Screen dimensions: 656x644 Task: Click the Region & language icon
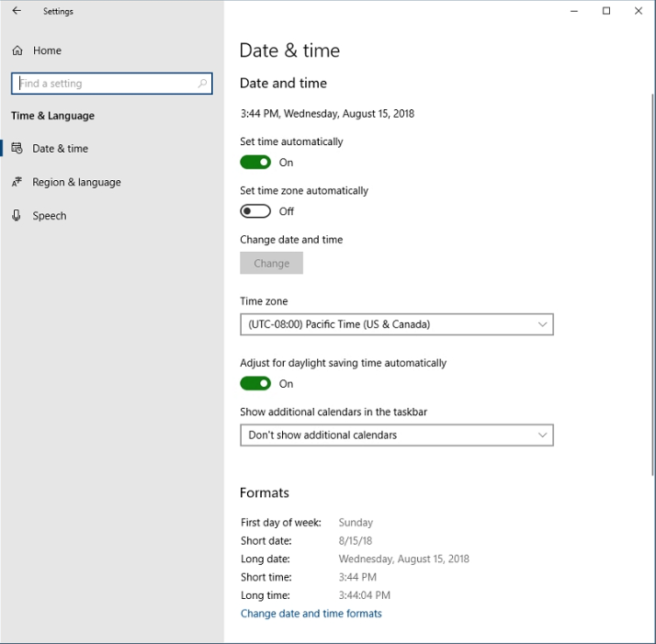pos(17,182)
